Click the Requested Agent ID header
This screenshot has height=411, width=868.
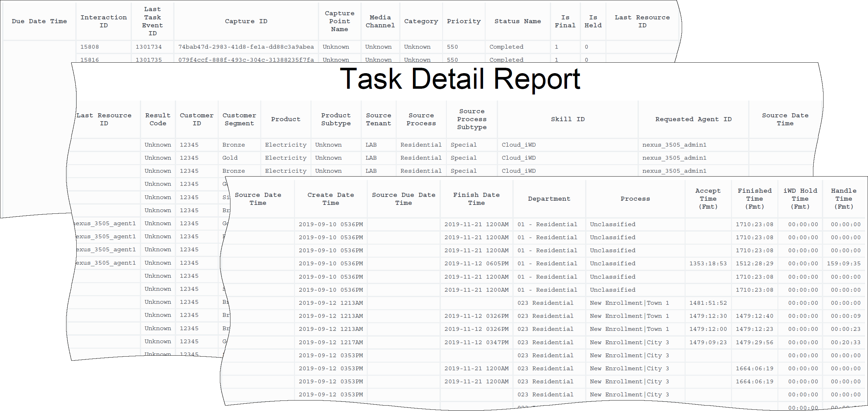tap(693, 119)
